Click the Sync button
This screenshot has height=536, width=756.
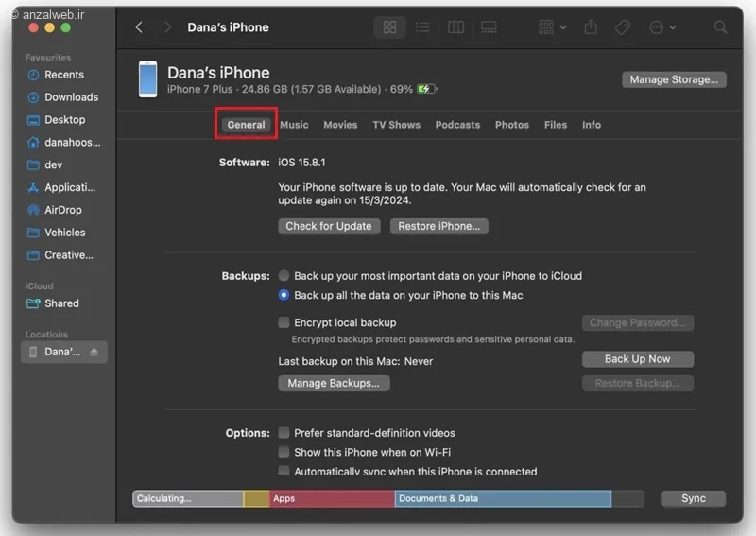pos(694,498)
